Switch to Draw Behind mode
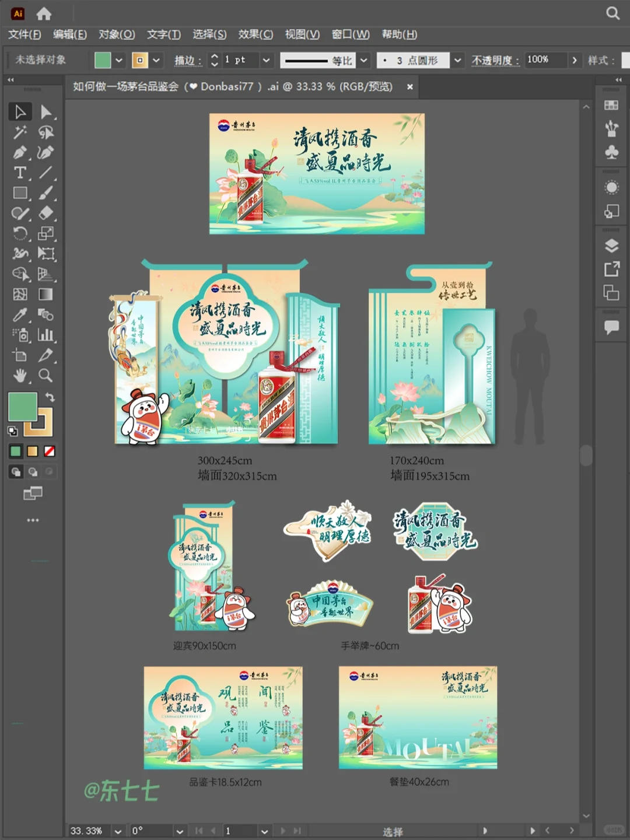The image size is (630, 840). coord(33,472)
